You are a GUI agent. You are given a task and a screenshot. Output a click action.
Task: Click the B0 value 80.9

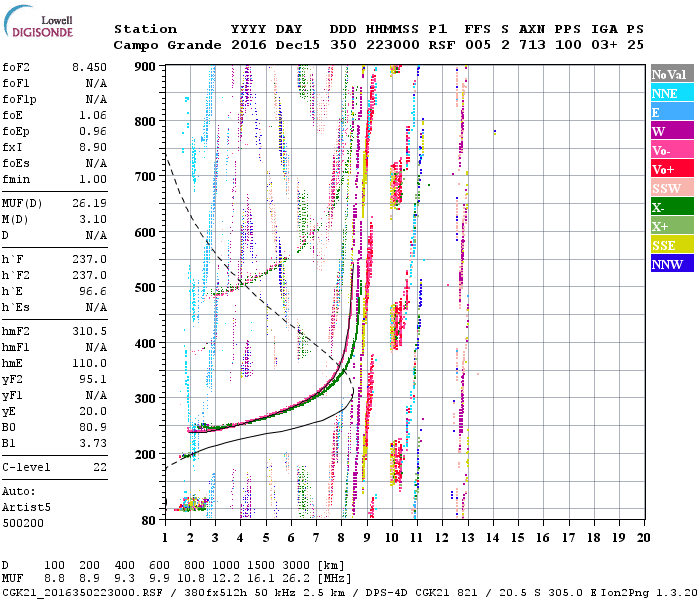click(x=92, y=427)
